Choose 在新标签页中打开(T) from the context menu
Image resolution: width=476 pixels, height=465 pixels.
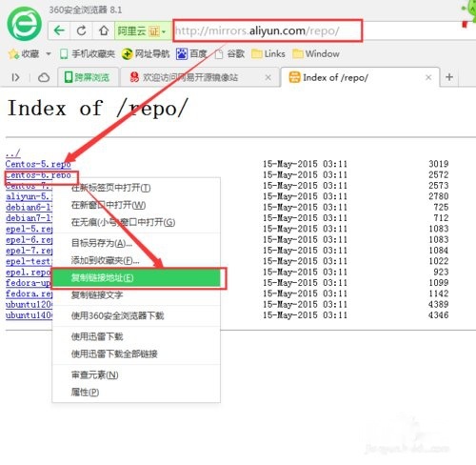(x=136, y=188)
